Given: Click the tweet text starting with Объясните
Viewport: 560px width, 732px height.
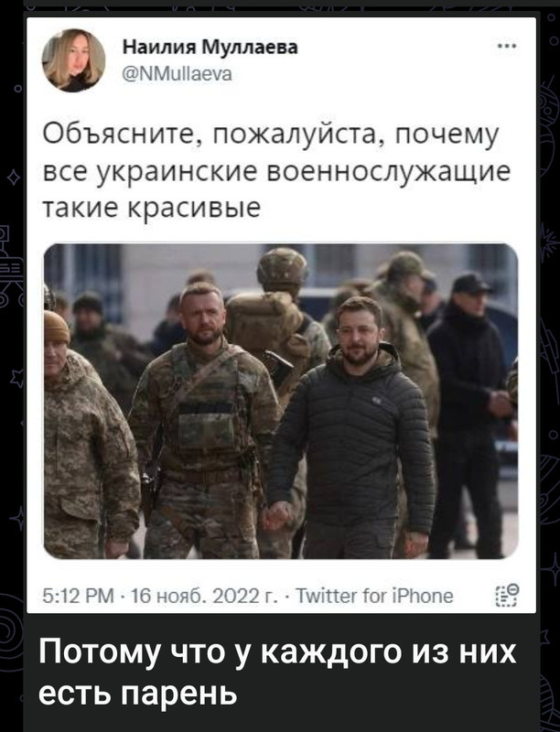Looking at the screenshot, I should coord(276,171).
